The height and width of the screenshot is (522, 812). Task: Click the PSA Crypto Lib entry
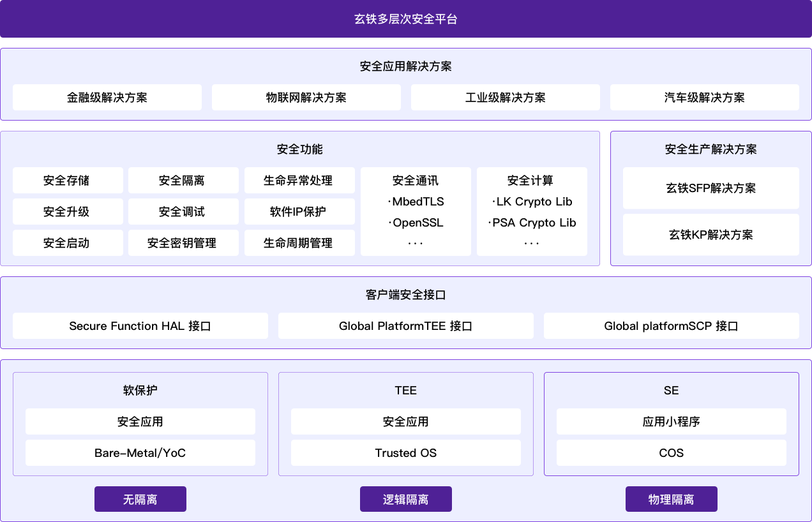pos(532,223)
